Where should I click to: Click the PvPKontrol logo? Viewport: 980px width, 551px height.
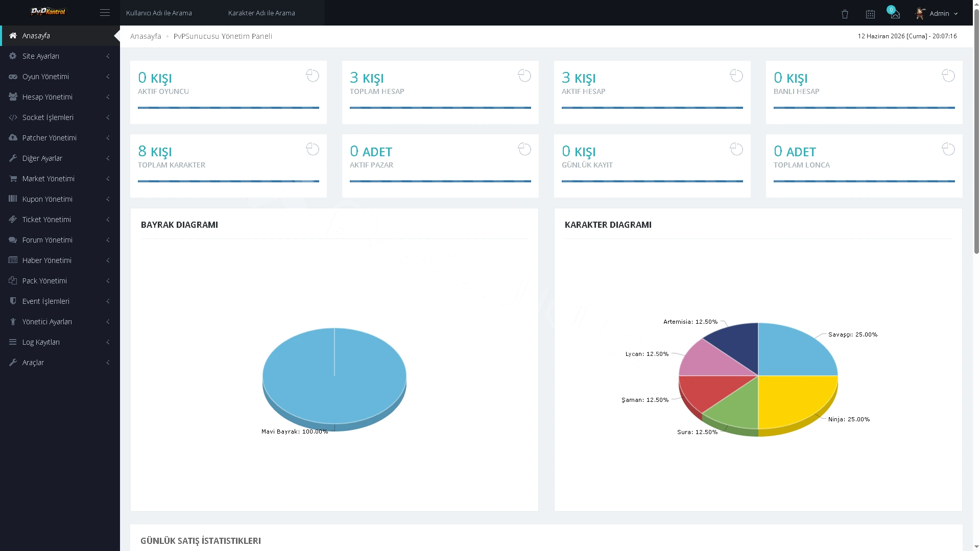[x=48, y=12]
